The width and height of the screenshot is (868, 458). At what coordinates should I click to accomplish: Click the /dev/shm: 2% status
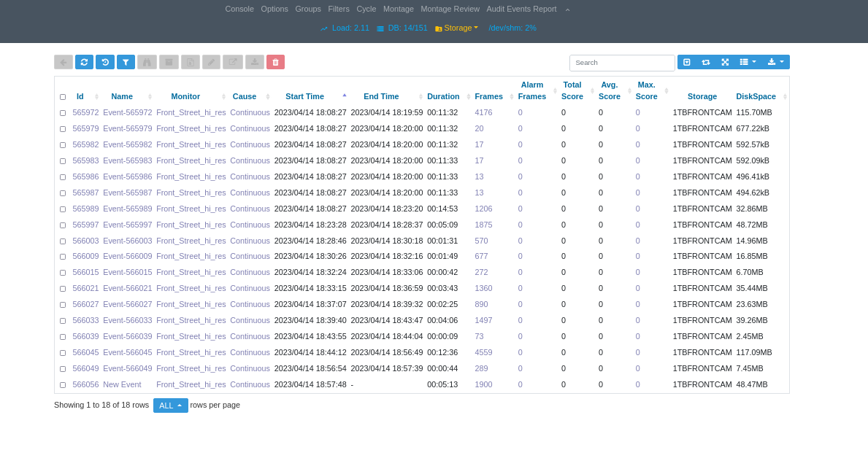(x=512, y=28)
